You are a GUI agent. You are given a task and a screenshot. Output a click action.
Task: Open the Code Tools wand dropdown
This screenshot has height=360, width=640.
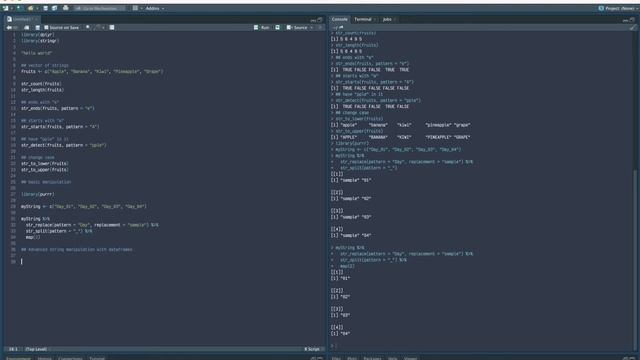pos(99,27)
